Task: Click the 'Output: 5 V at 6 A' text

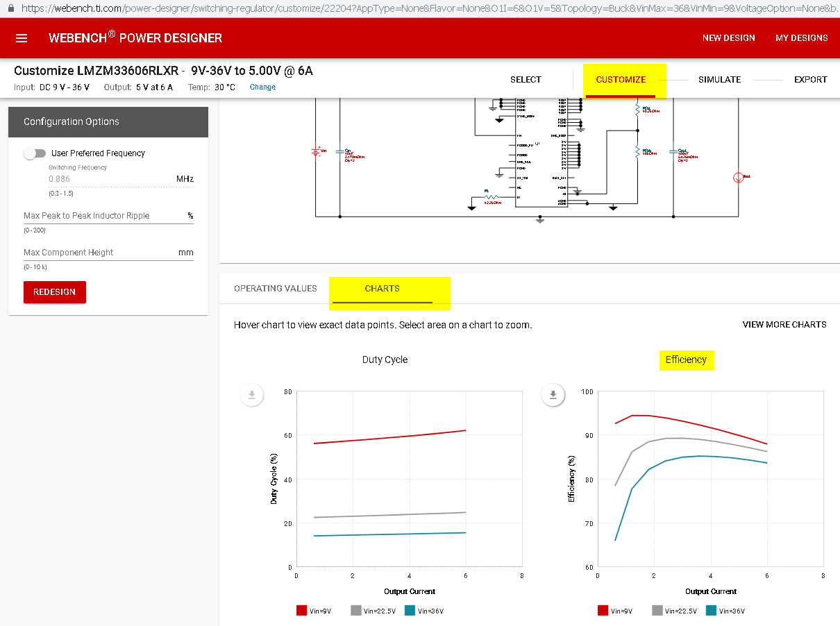Action: click(138, 87)
